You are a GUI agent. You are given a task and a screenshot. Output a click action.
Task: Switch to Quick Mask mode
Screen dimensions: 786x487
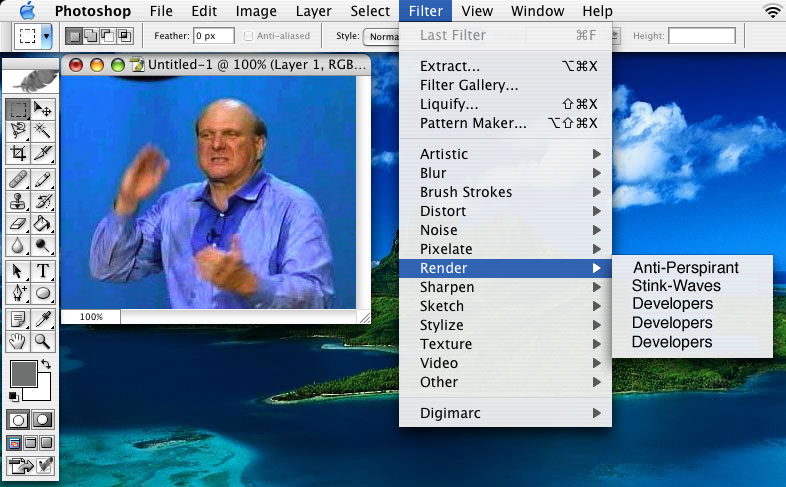tap(43, 420)
